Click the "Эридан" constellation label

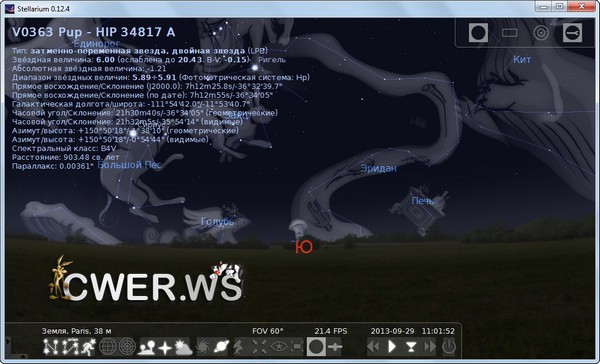point(378,168)
